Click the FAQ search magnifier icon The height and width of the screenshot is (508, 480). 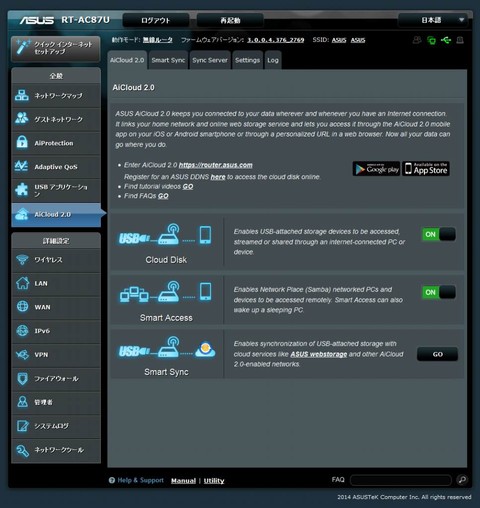click(x=462, y=479)
